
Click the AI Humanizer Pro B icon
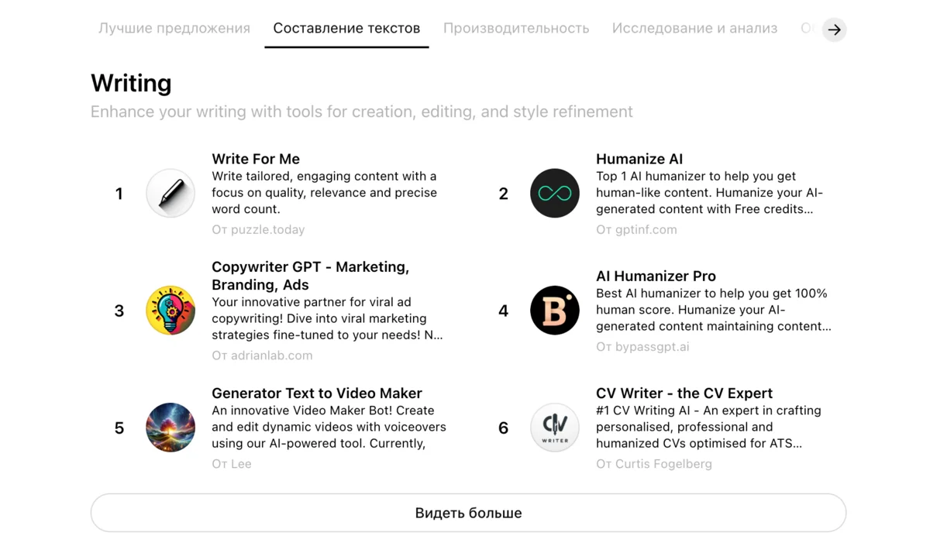555,311
